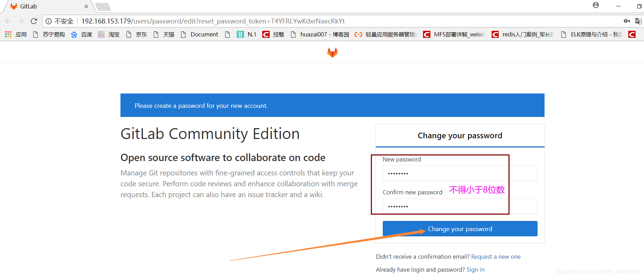This screenshot has width=644, height=278.
Task: Click "Please create a password" banner text
Action: [201, 106]
